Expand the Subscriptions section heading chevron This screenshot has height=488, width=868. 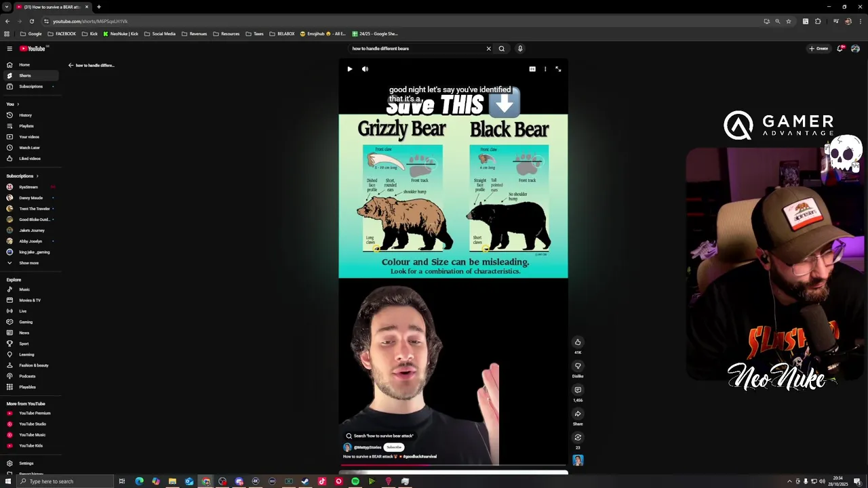click(37, 176)
